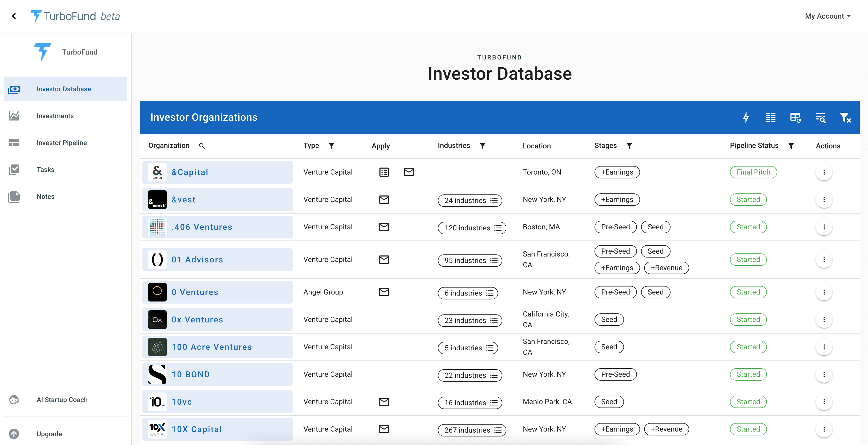Expand the 6 industries list
The width and height of the screenshot is (868, 445).
468,293
